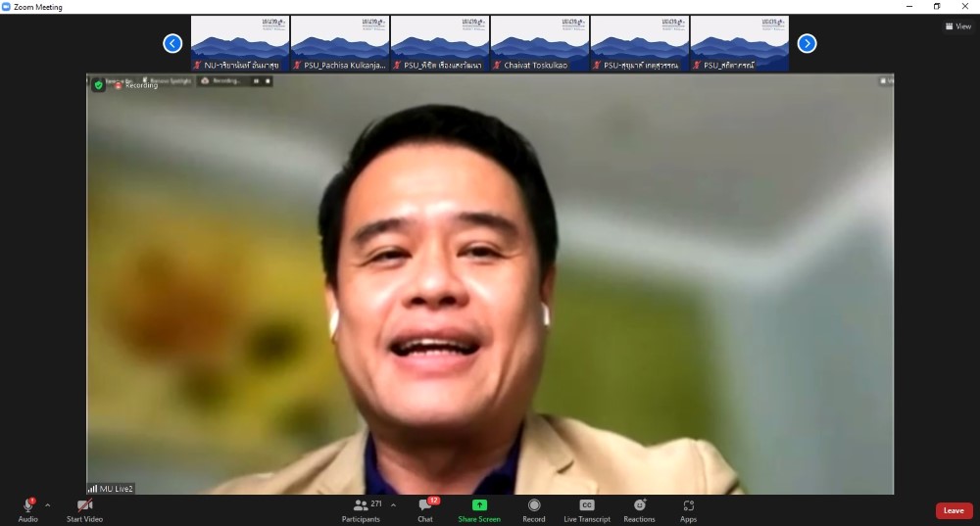This screenshot has height=526, width=980.
Task: Toggle the Audio microphone on
Action: 27,506
